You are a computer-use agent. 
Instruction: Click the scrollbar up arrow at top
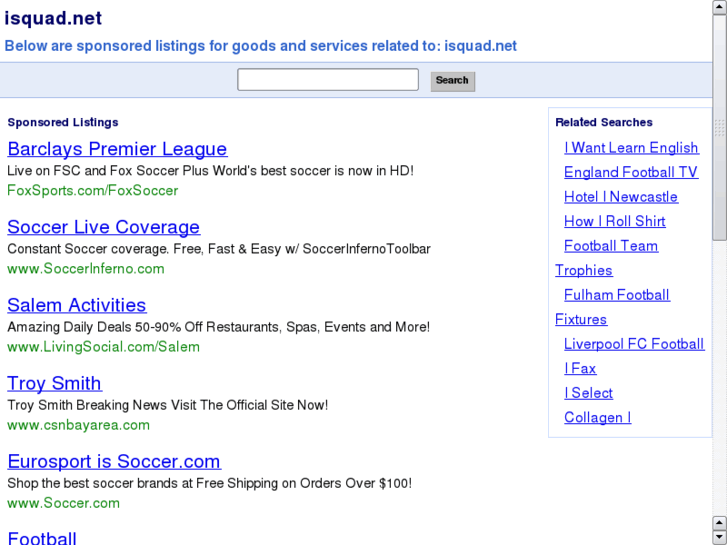click(720, 7)
